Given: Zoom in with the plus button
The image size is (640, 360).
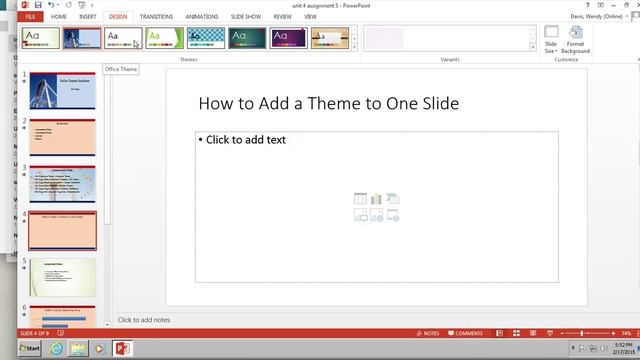Looking at the screenshot, I should tap(613, 333).
